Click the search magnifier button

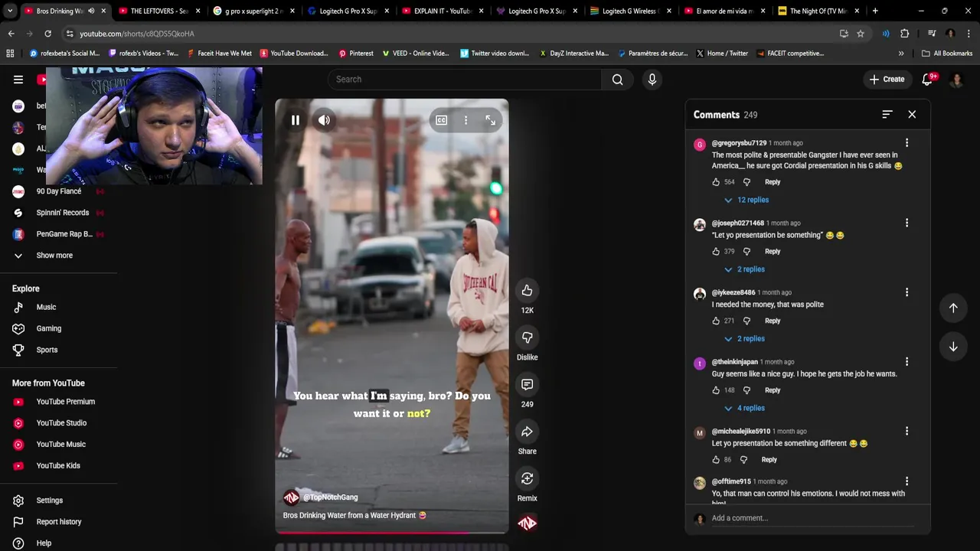[617, 80]
